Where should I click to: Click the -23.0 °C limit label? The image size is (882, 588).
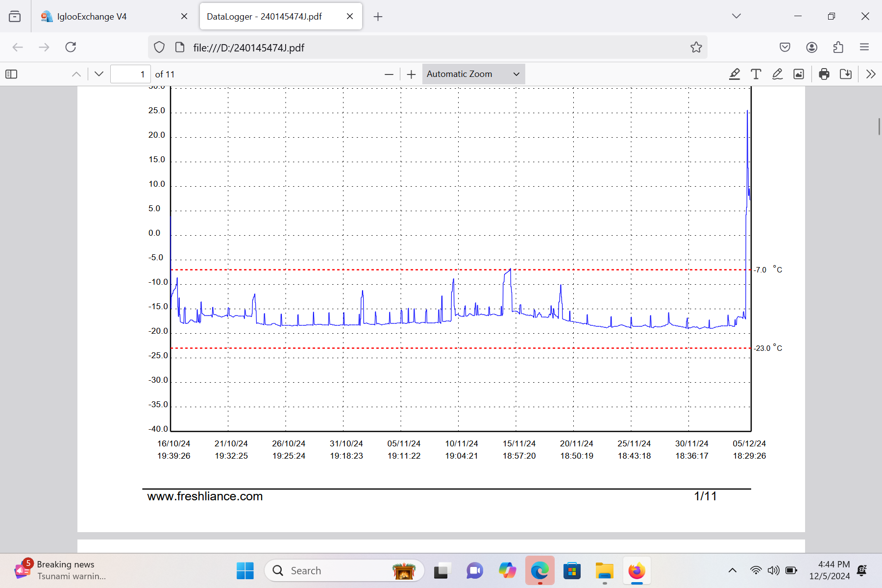(x=768, y=348)
